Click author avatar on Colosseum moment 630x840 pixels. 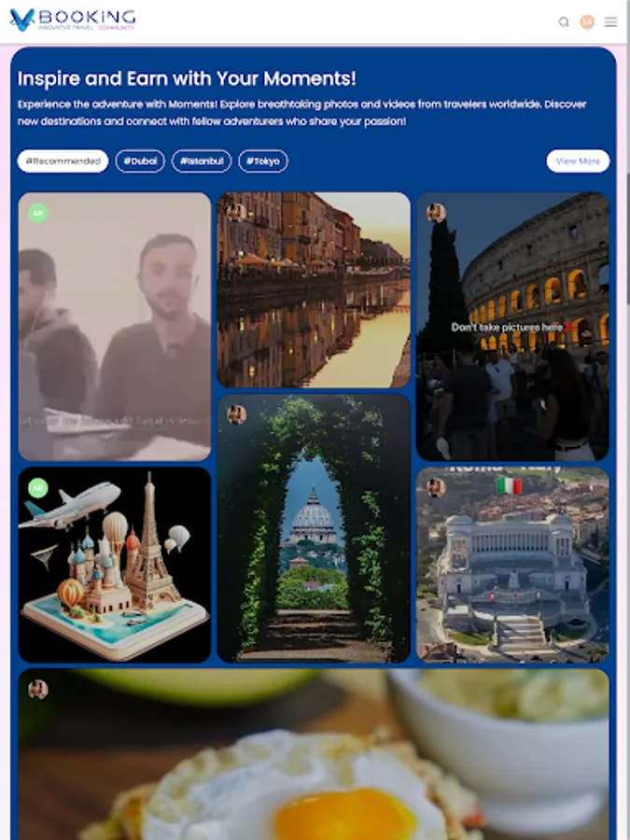coord(436,213)
